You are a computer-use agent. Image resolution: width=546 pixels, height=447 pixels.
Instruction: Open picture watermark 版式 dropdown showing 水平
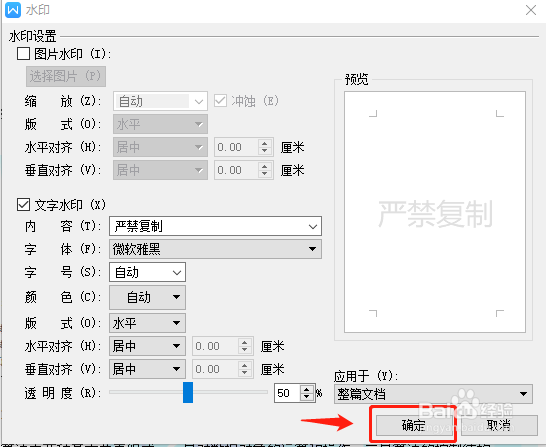coord(160,124)
